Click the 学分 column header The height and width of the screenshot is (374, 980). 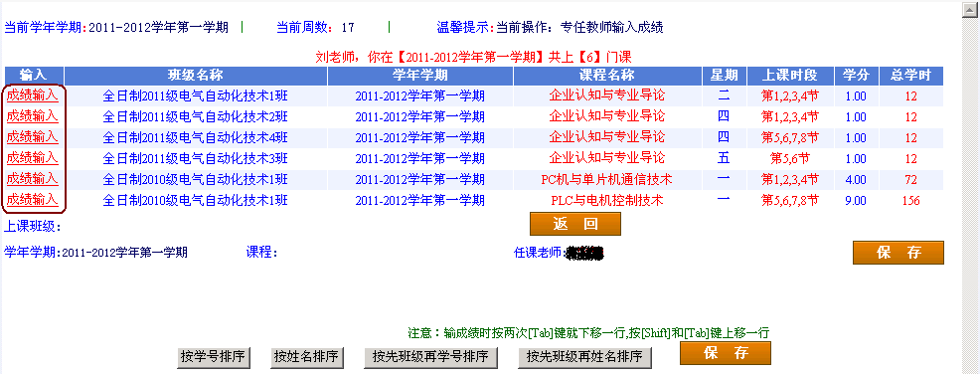click(856, 76)
